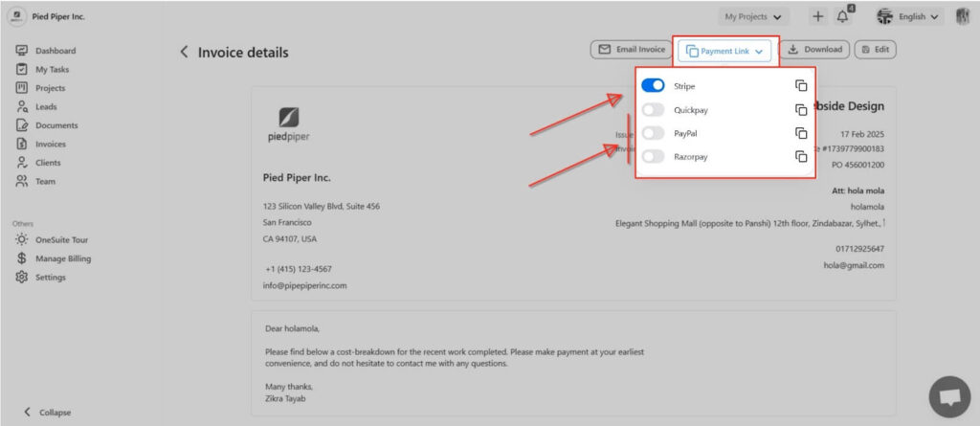Click the Leads person-search icon
This screenshot has width=980, height=426.
click(x=22, y=106)
